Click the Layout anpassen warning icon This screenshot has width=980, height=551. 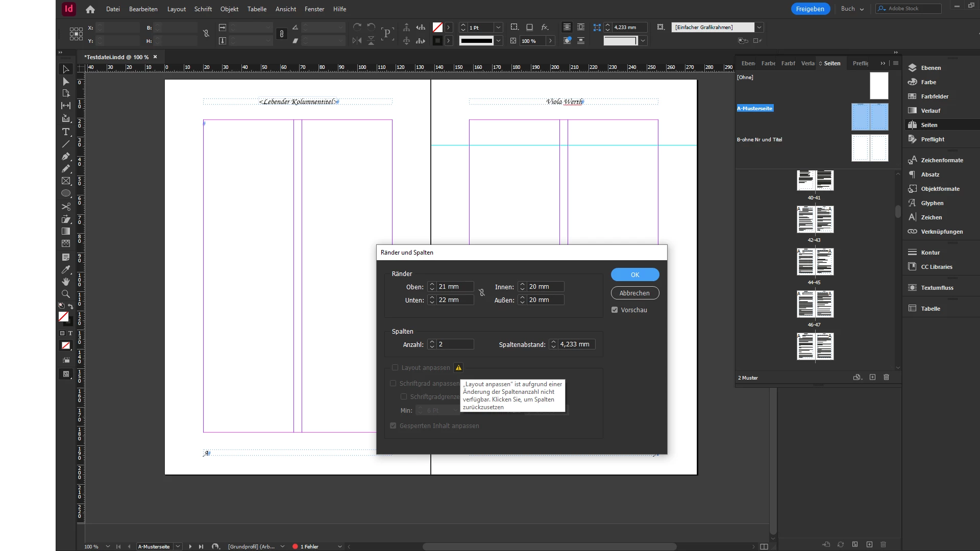tap(458, 368)
